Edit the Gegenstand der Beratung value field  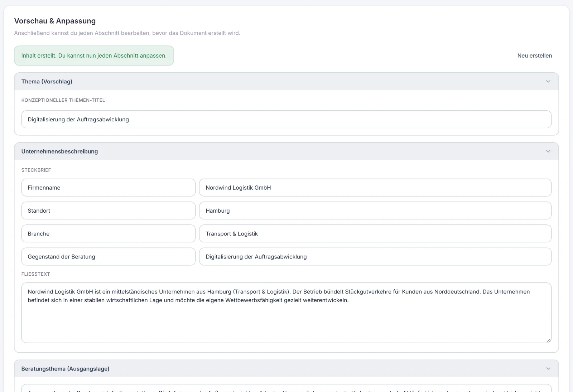pos(375,257)
